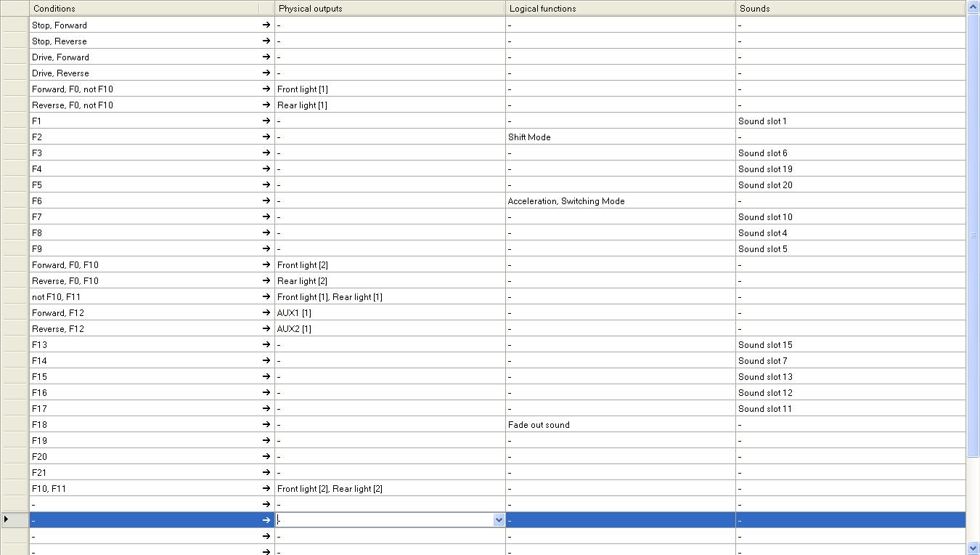Click the current-row indicator triangle
980x555 pixels.
[x=7, y=519]
